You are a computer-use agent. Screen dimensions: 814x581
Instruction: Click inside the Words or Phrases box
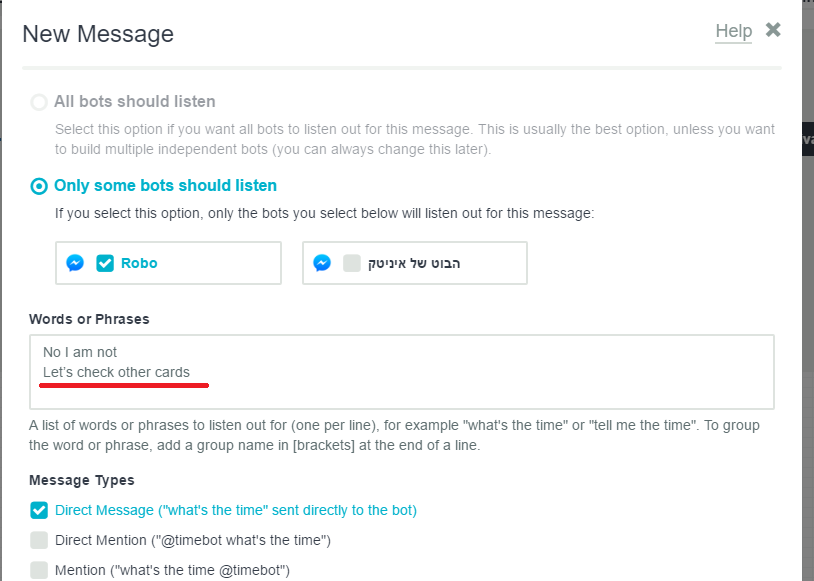402,372
